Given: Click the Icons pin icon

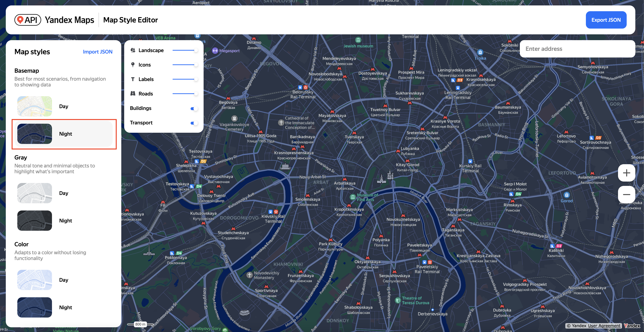Looking at the screenshot, I should tap(133, 65).
